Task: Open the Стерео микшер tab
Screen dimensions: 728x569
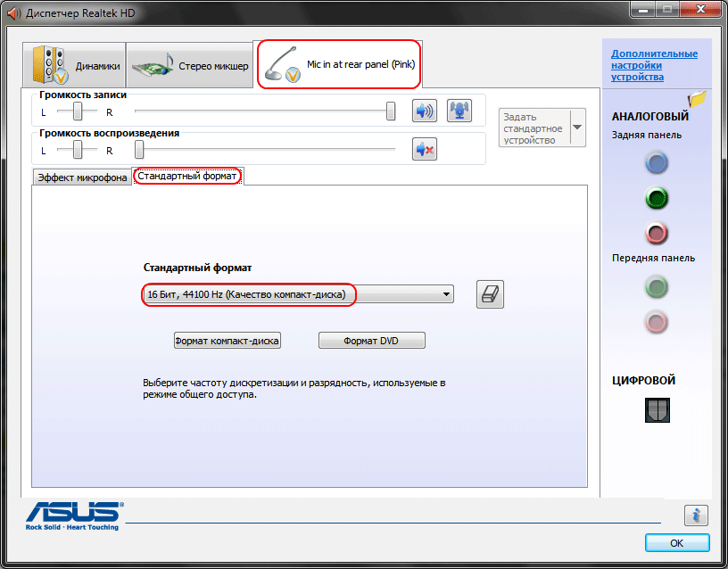Action: click(188, 65)
